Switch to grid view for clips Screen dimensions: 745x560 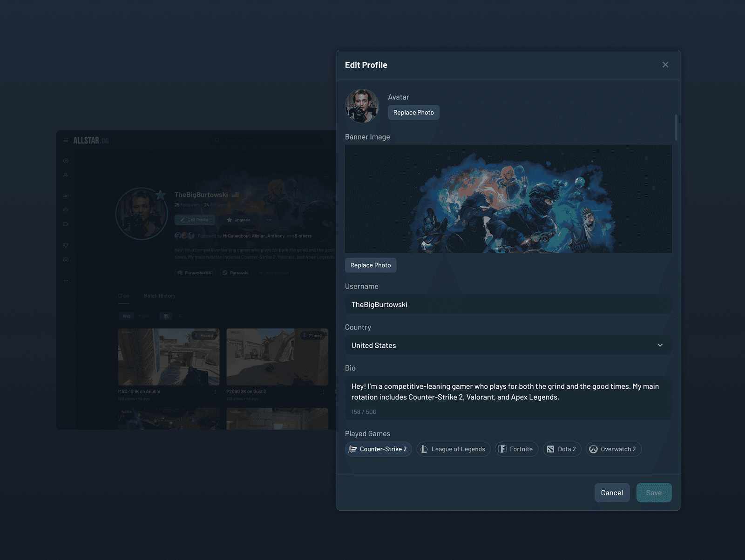pos(166,316)
